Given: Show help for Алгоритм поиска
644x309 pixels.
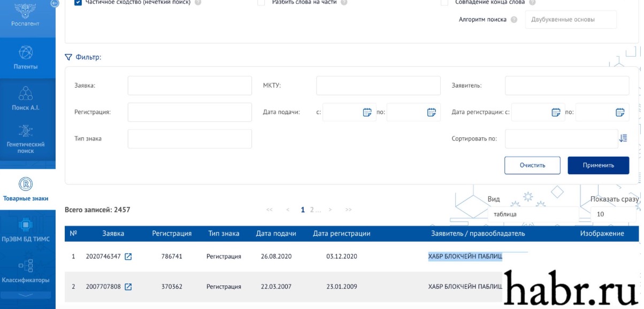Looking at the screenshot, I should (x=514, y=20).
